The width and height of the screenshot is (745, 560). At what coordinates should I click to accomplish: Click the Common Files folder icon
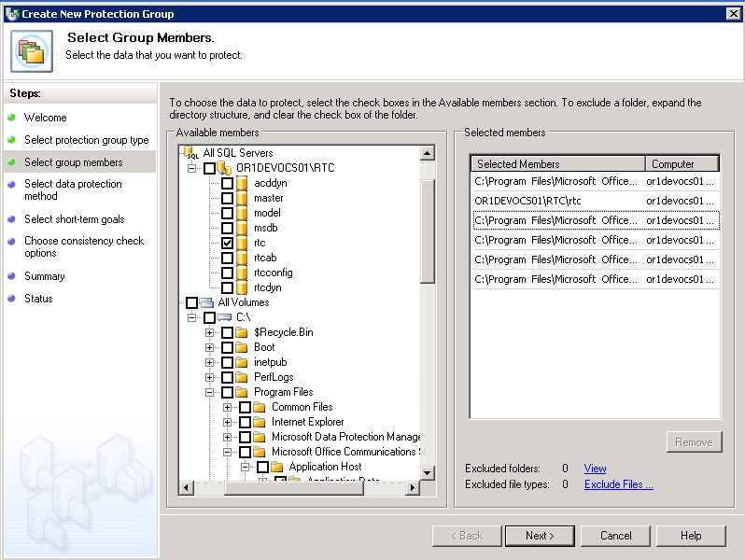point(260,407)
